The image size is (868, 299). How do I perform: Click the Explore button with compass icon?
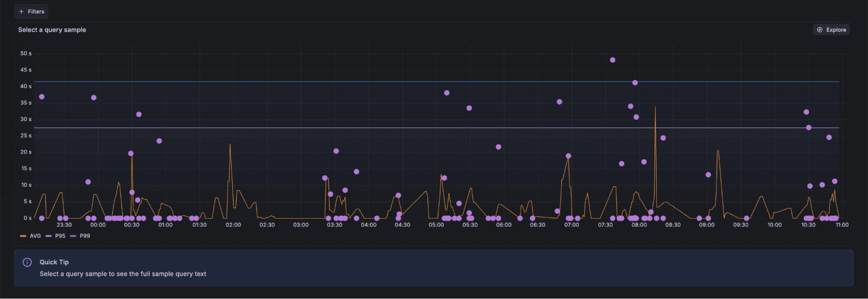(x=831, y=30)
